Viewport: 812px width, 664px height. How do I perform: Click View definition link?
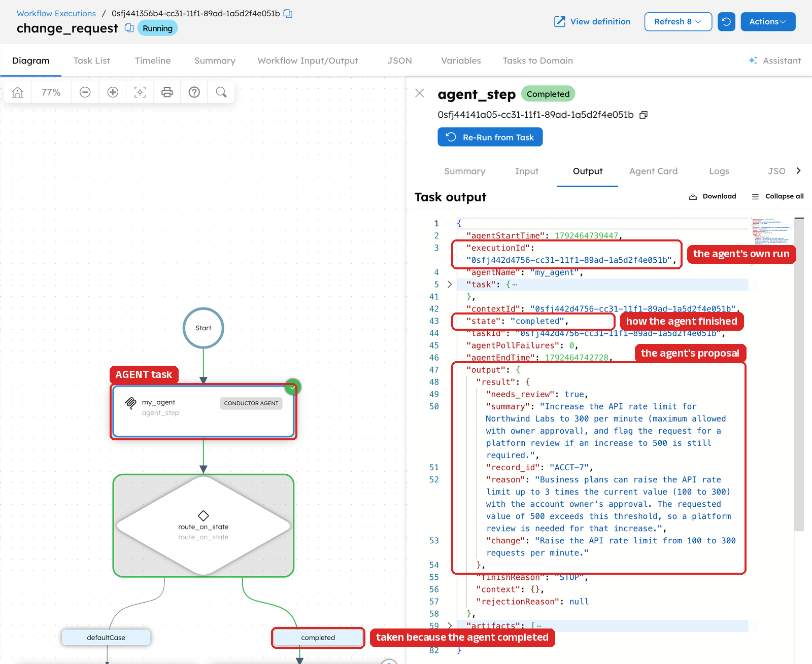592,22
